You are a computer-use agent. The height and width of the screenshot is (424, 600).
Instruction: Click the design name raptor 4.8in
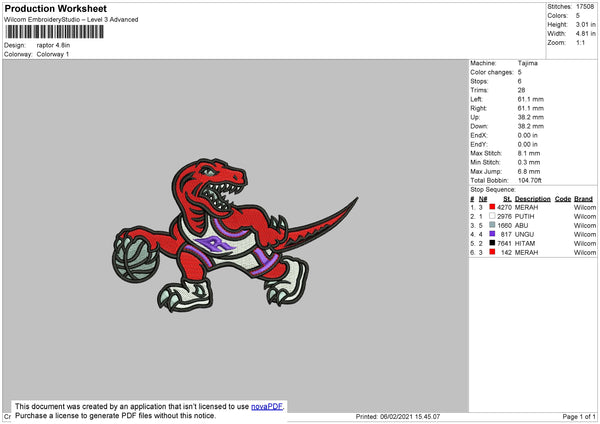[x=53, y=45]
